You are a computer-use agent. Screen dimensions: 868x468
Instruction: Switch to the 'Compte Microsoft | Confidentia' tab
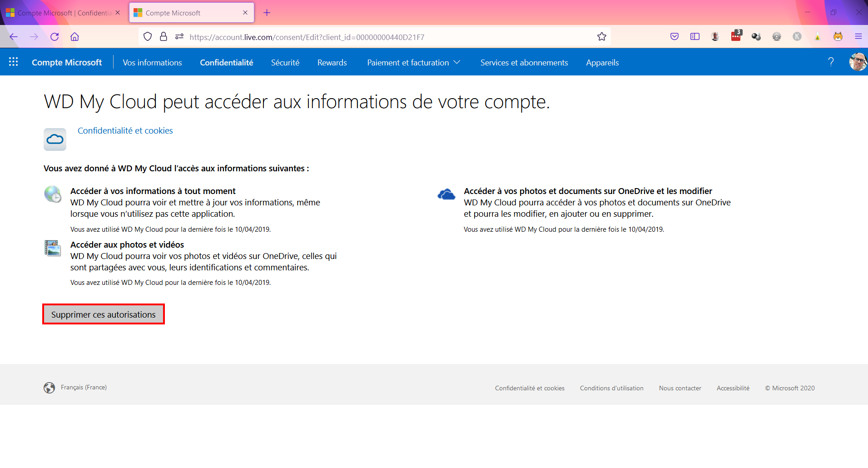coord(64,13)
